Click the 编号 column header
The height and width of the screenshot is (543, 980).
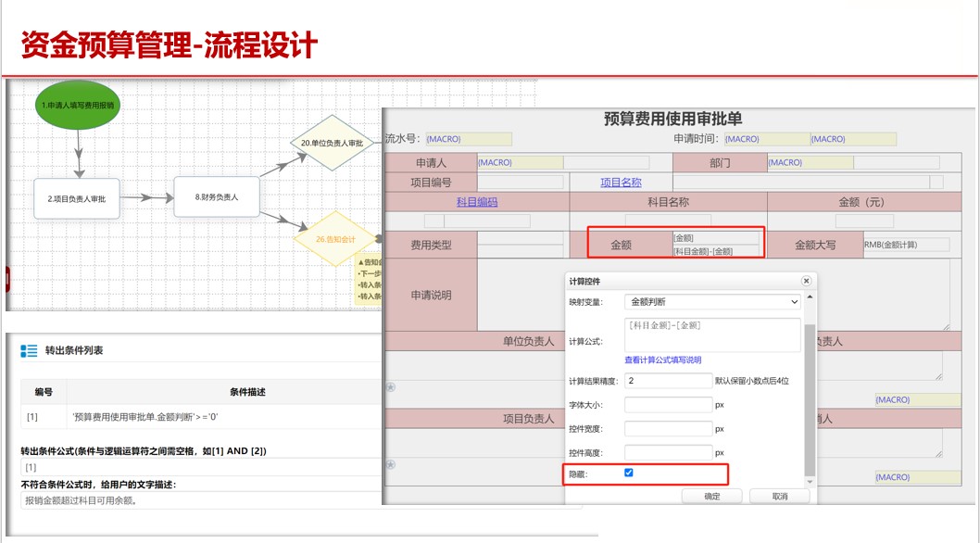pyautogui.click(x=44, y=392)
